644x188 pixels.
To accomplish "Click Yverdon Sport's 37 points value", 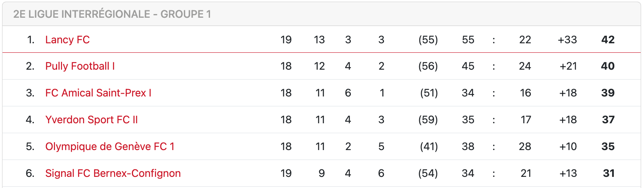I will coord(608,120).
